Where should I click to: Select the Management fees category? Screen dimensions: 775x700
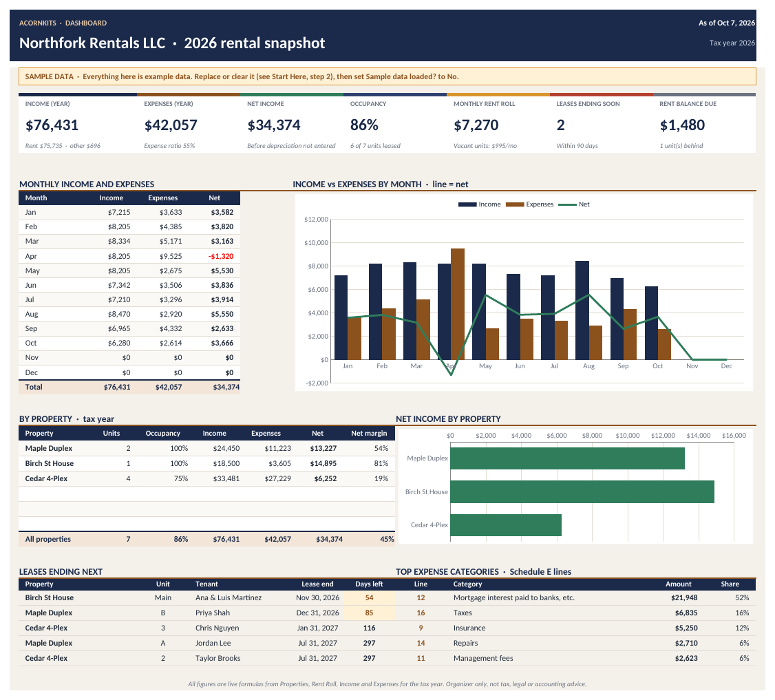(x=483, y=659)
